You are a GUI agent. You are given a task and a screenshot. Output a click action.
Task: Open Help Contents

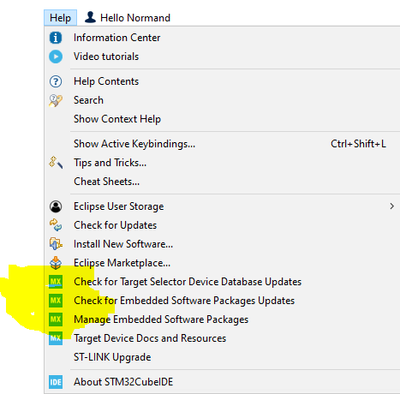click(x=106, y=81)
